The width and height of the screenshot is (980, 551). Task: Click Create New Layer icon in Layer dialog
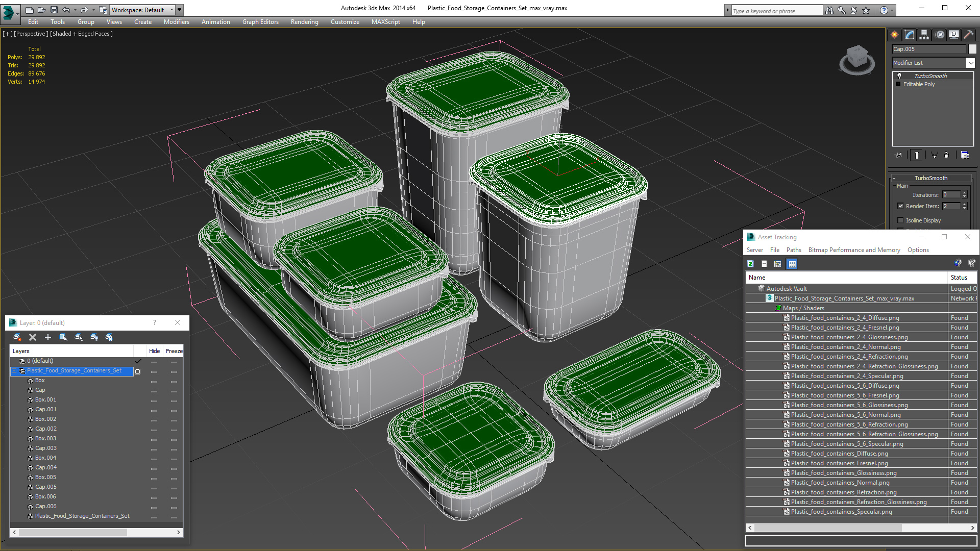click(x=17, y=337)
